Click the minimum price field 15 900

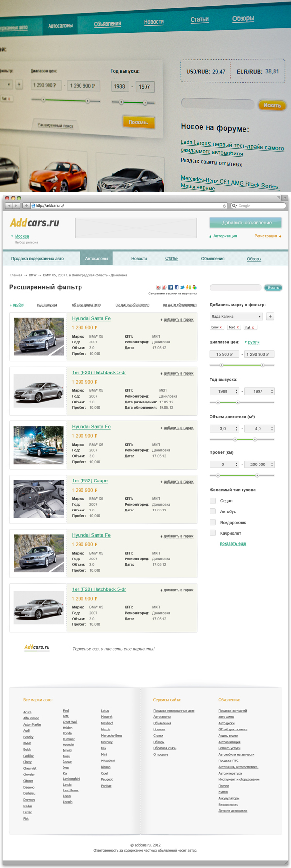point(224,354)
